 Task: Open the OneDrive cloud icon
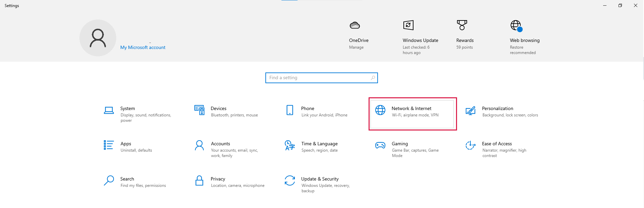355,25
